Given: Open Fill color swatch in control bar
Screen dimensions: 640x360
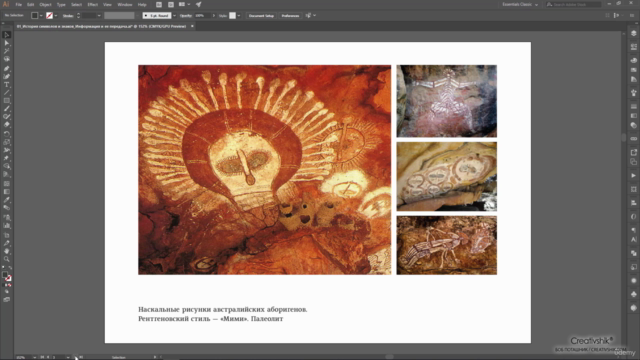Looking at the screenshot, I should tap(35, 16).
